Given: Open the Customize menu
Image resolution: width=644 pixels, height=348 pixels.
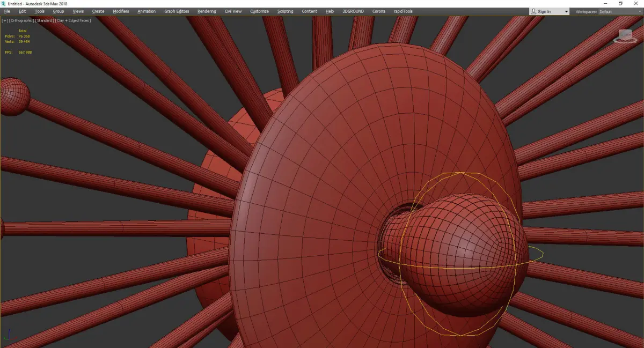Looking at the screenshot, I should point(260,11).
